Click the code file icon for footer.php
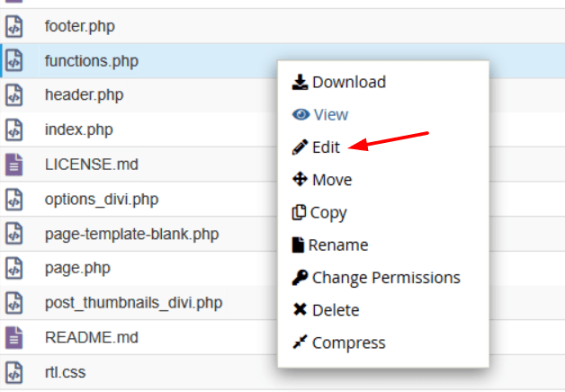The width and height of the screenshot is (565, 392). point(14,26)
